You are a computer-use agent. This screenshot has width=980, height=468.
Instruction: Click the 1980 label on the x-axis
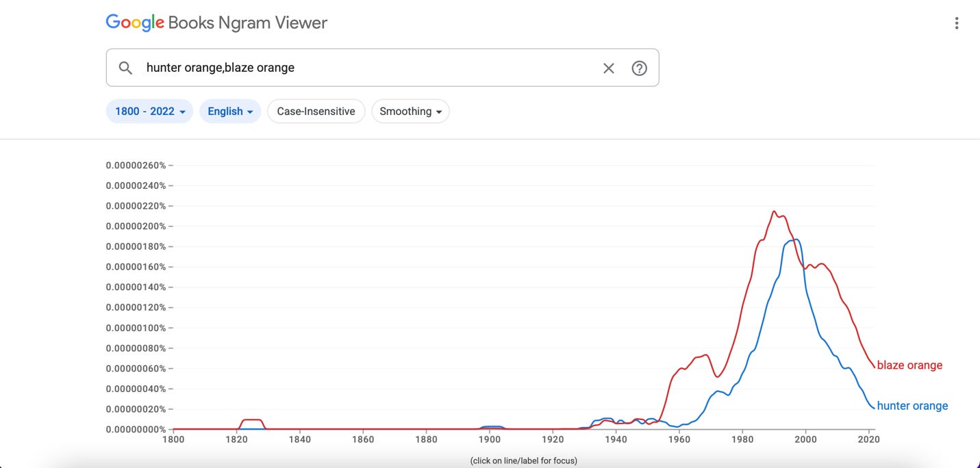coord(742,439)
